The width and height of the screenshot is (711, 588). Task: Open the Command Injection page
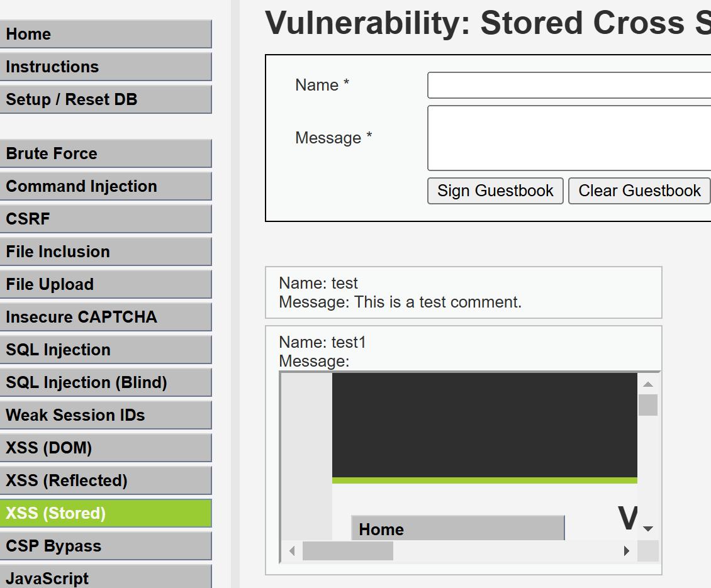(x=106, y=186)
